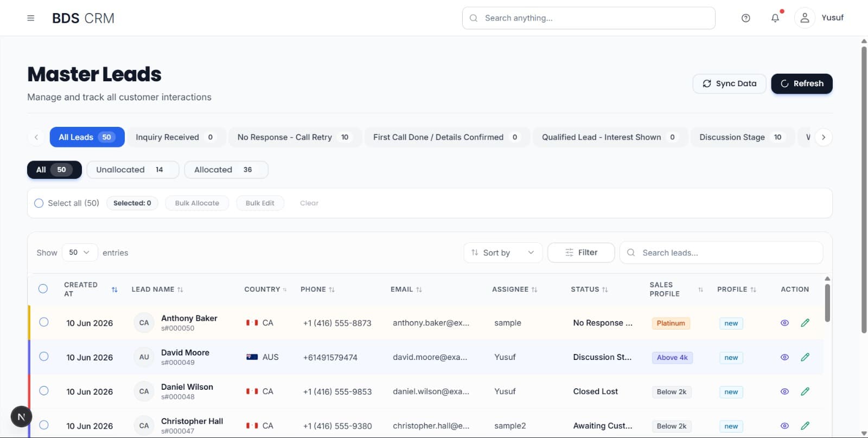The height and width of the screenshot is (438, 868).
Task: Click the Closed Lost status cell
Action: pos(596,391)
